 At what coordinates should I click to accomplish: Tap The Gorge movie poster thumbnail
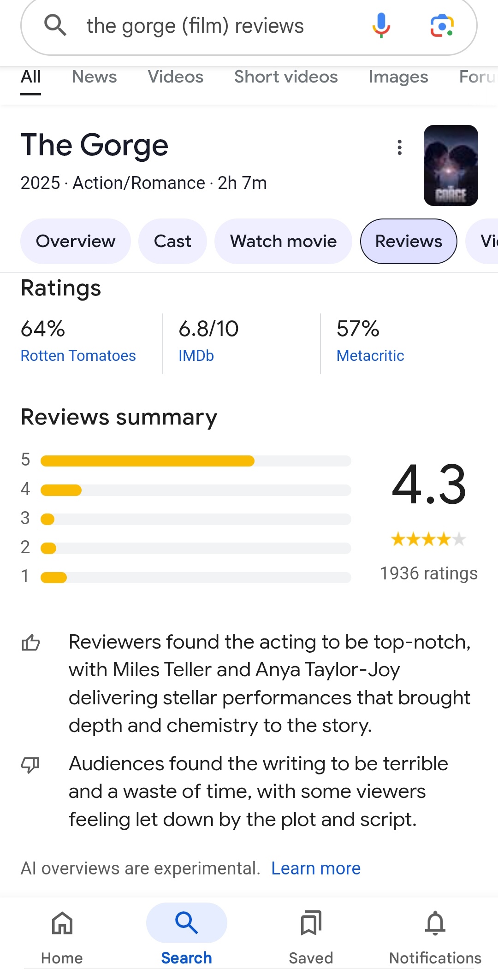click(451, 165)
